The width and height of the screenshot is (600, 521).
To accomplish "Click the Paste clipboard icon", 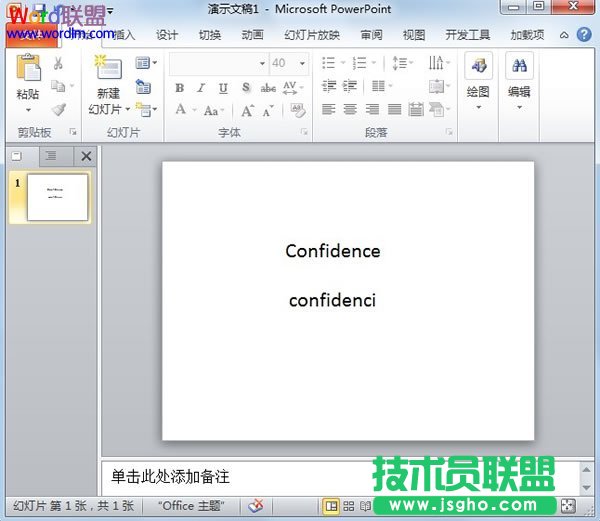I will coord(28,68).
